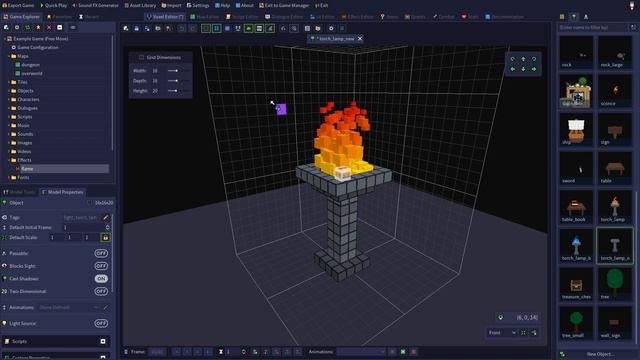Viewport: 640px width, 360px height.
Task: Toggle the four-square grid icon in voxel toolbar
Action: coord(217,28)
